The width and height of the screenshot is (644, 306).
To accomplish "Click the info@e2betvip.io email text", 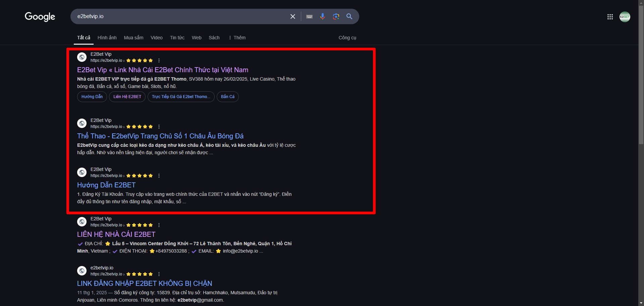I will pyautogui.click(x=240, y=251).
